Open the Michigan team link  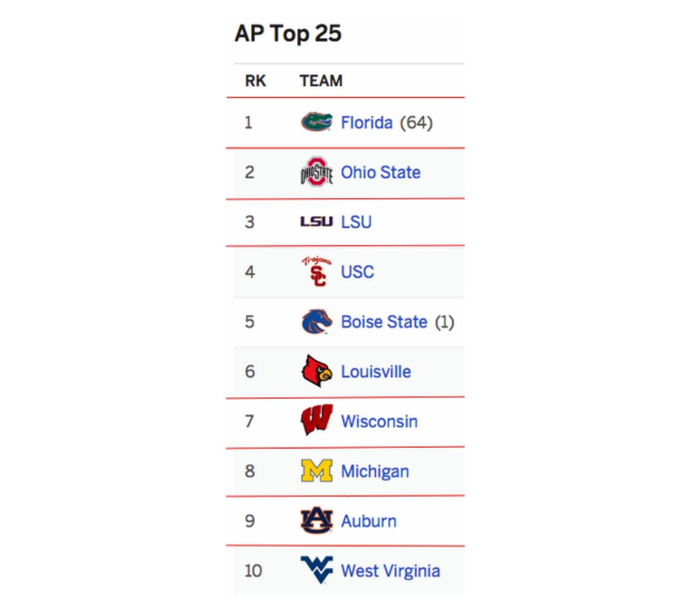click(x=375, y=471)
